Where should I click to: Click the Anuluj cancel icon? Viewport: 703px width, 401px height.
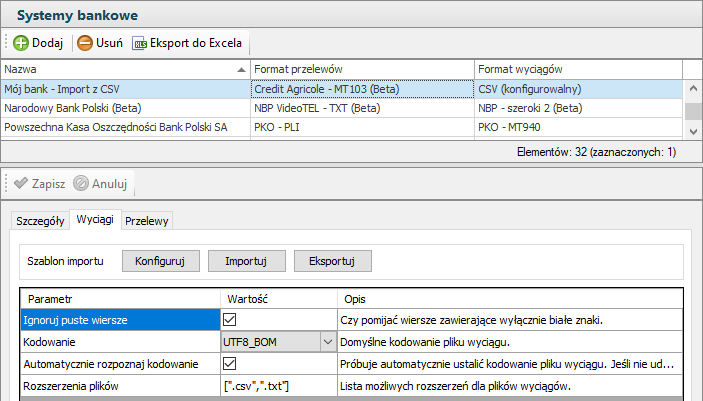(81, 184)
